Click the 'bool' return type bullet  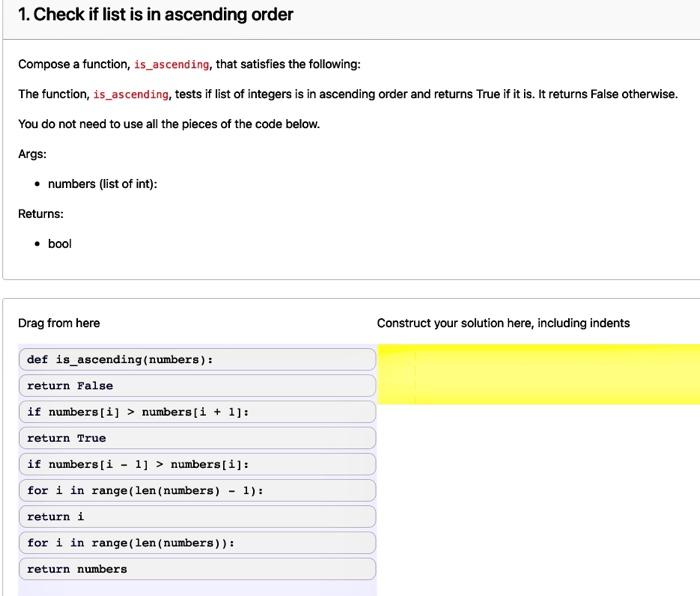(x=60, y=244)
